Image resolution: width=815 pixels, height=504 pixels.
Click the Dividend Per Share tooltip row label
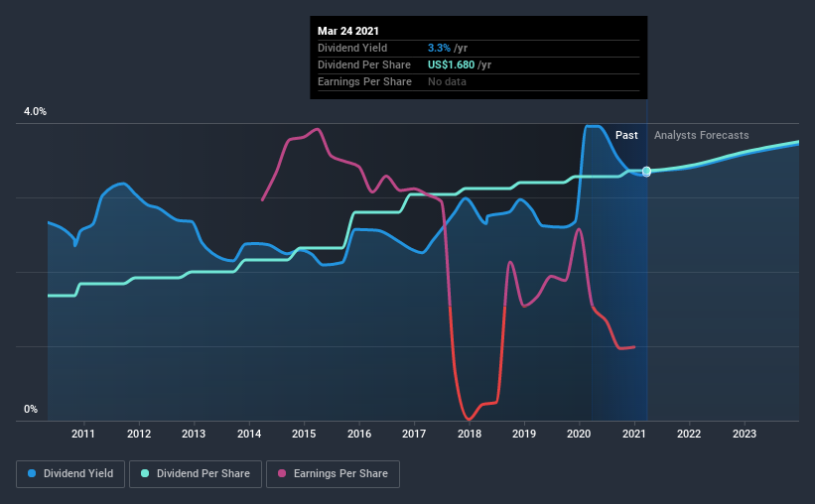pos(364,64)
